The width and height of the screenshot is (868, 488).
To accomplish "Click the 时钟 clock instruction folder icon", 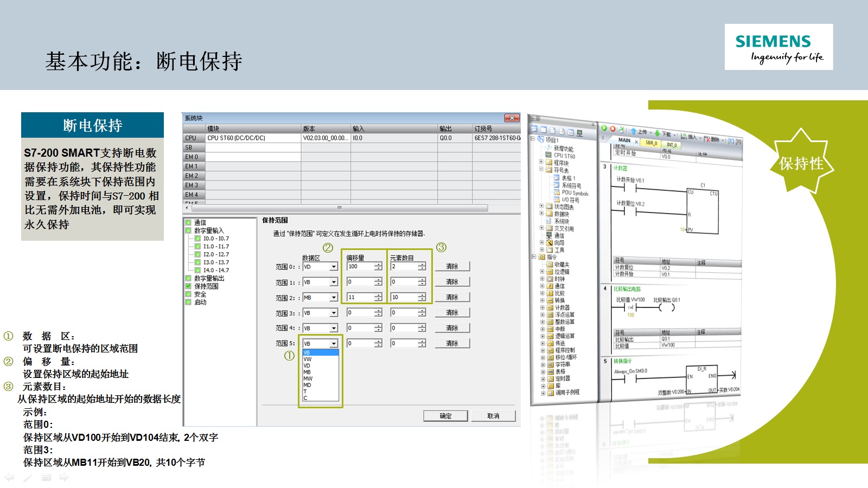I will (550, 279).
